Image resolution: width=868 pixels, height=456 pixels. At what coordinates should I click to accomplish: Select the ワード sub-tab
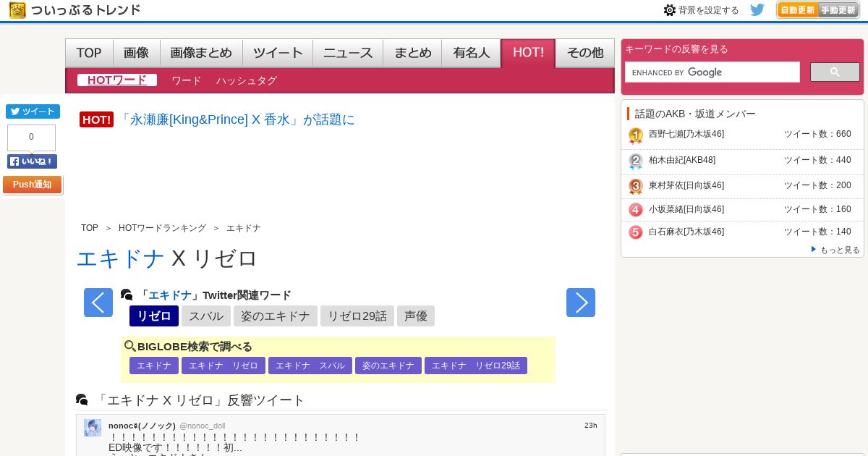coord(186,80)
